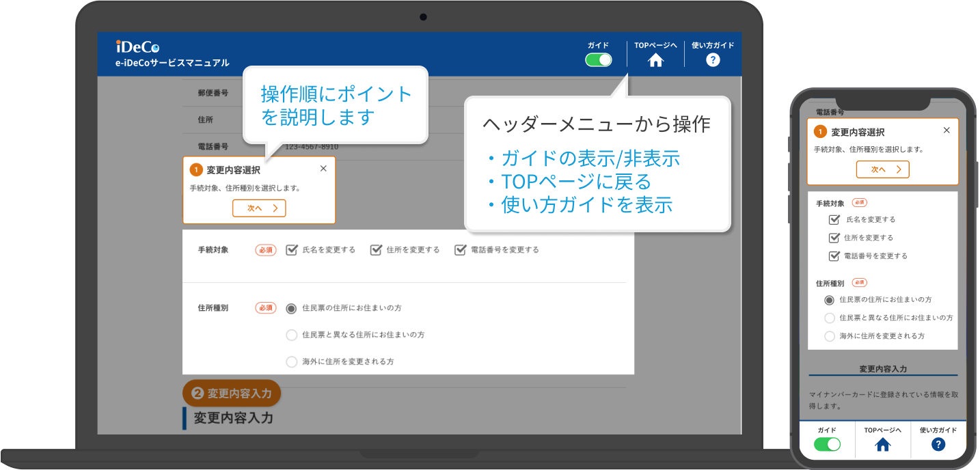Toggle the ガイド switch on phone bottom bar
This screenshot has height=470, width=980.
pos(827,445)
